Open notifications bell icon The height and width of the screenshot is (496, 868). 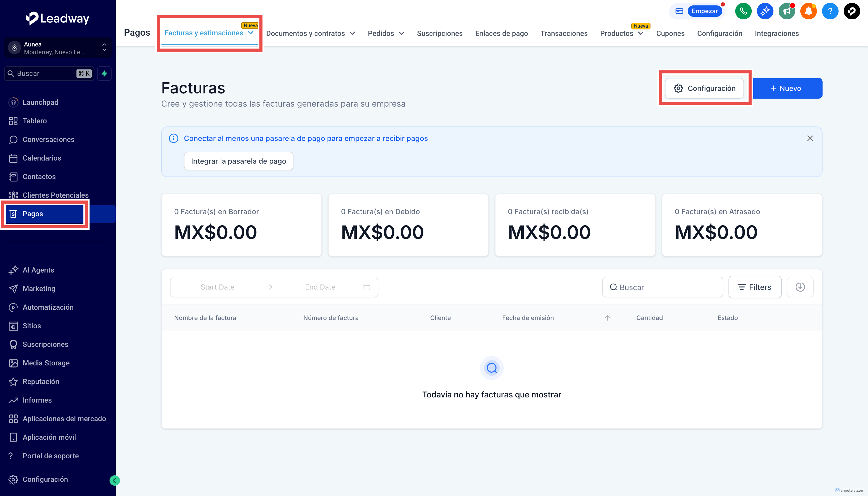808,11
